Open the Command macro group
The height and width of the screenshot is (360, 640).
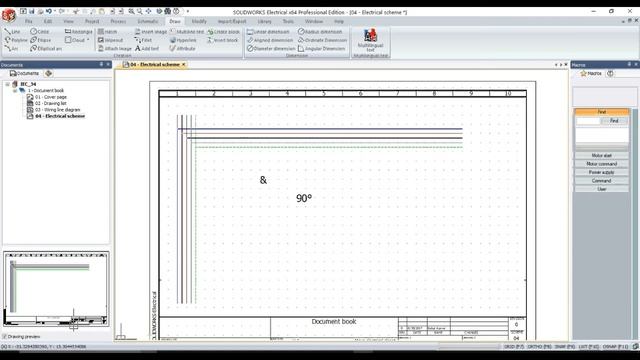coord(601,180)
